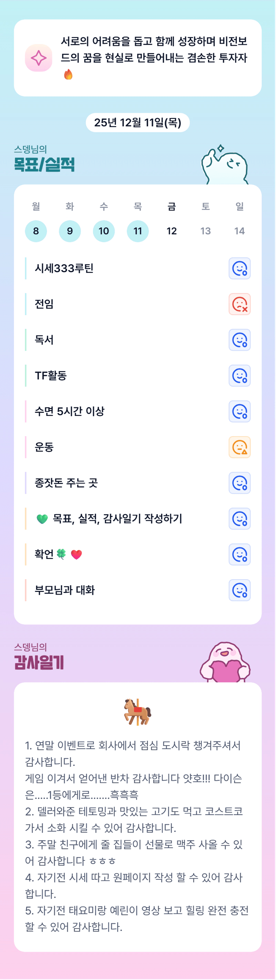Click the ghost mascot beside 목표/실적 heading
276x980 pixels.
click(x=225, y=166)
